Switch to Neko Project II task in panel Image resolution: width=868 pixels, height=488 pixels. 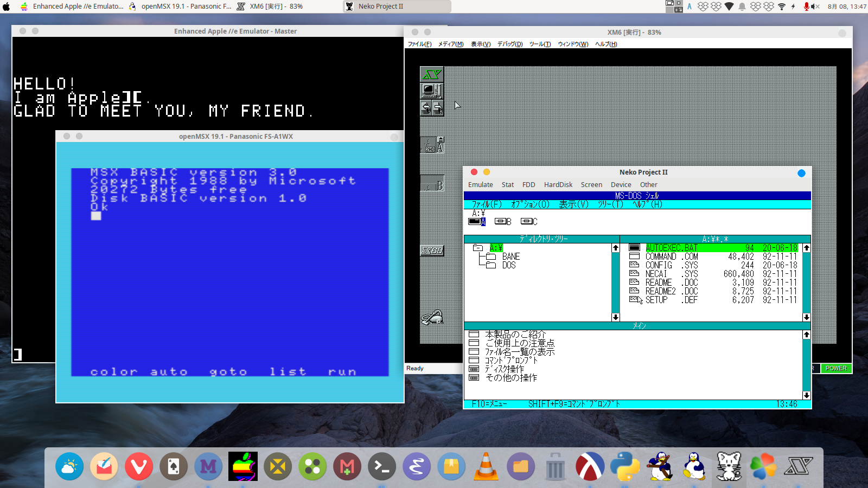(x=397, y=7)
